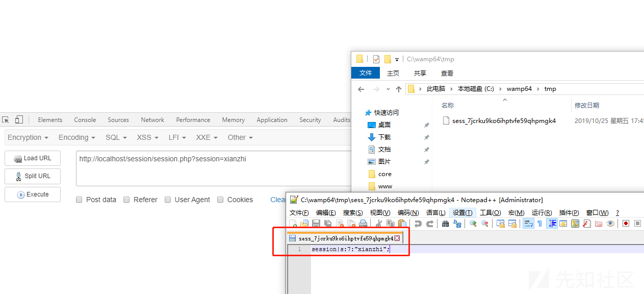Expand the SQL dropdown menu
Screen dimensions: 644x294
tap(116, 137)
